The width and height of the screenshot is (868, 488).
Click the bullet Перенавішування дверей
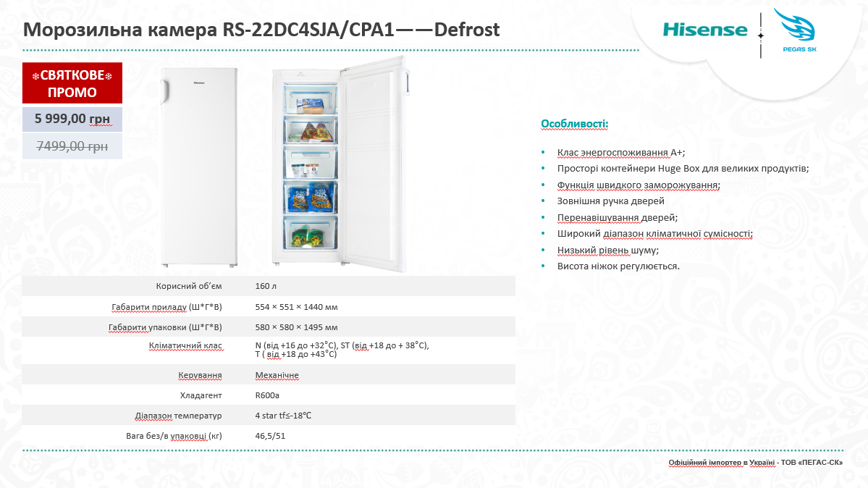click(x=618, y=218)
